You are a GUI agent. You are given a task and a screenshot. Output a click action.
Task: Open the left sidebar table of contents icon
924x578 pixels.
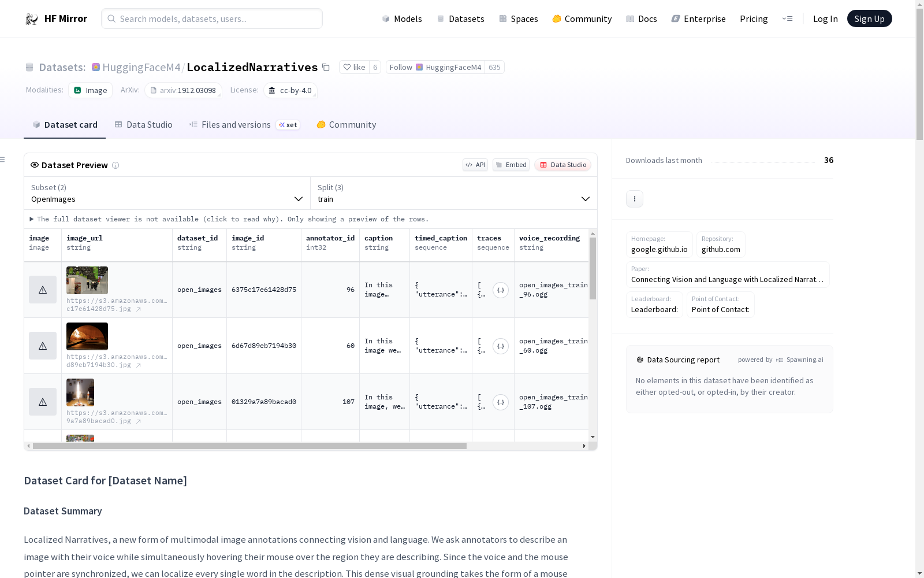point(3,160)
